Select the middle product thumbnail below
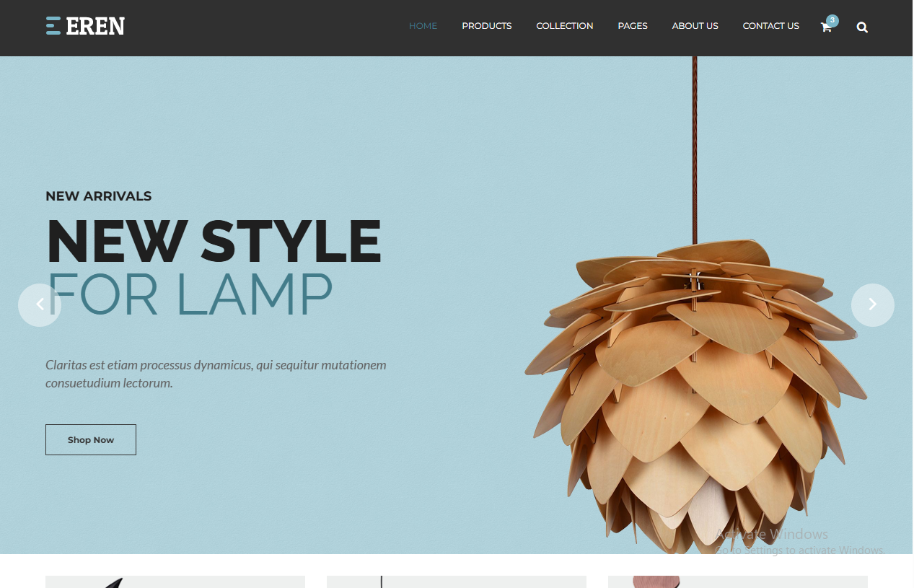This screenshot has width=914, height=588. tap(457, 582)
